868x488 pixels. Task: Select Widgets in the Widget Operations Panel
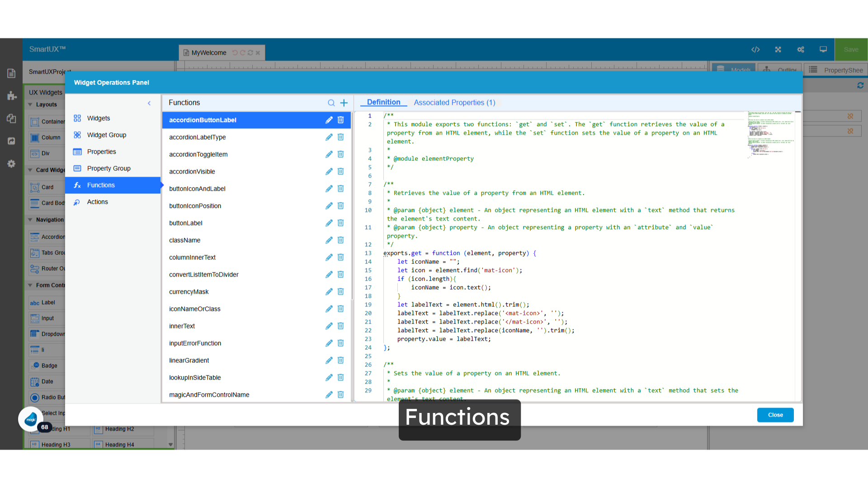(x=98, y=118)
